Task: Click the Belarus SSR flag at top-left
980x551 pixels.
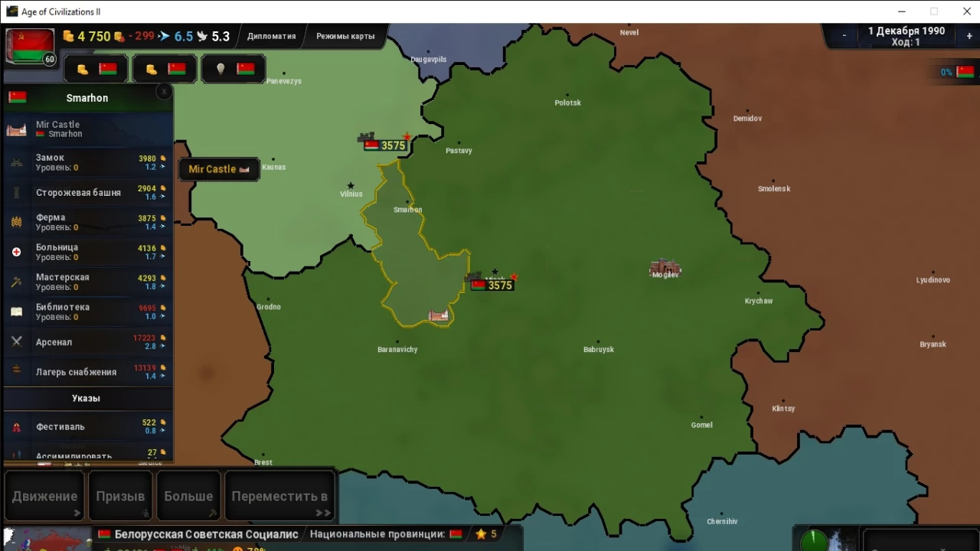Action: pos(31,47)
